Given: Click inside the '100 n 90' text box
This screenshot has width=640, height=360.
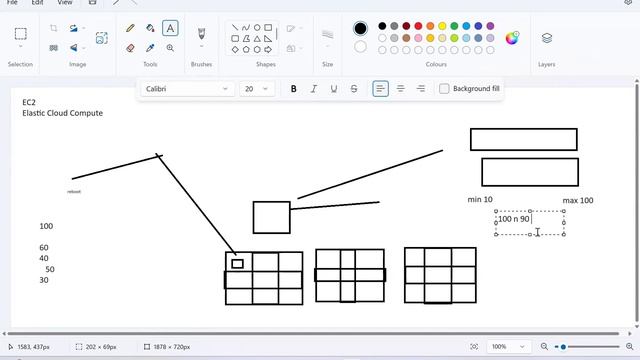Looking at the screenshot, I should click(530, 223).
